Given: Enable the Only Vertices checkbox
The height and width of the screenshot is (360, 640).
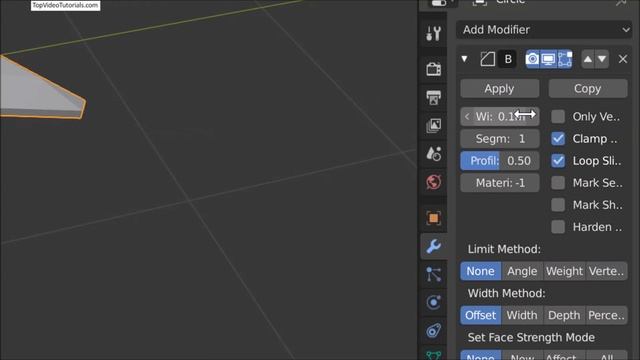Looking at the screenshot, I should pos(558,117).
